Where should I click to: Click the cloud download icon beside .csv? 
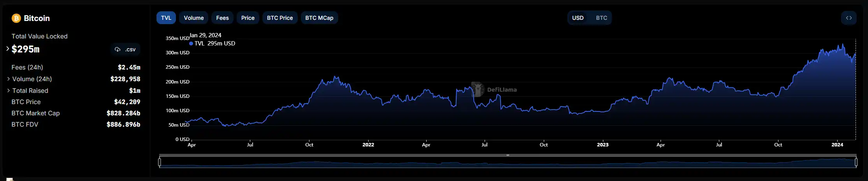tap(118, 49)
